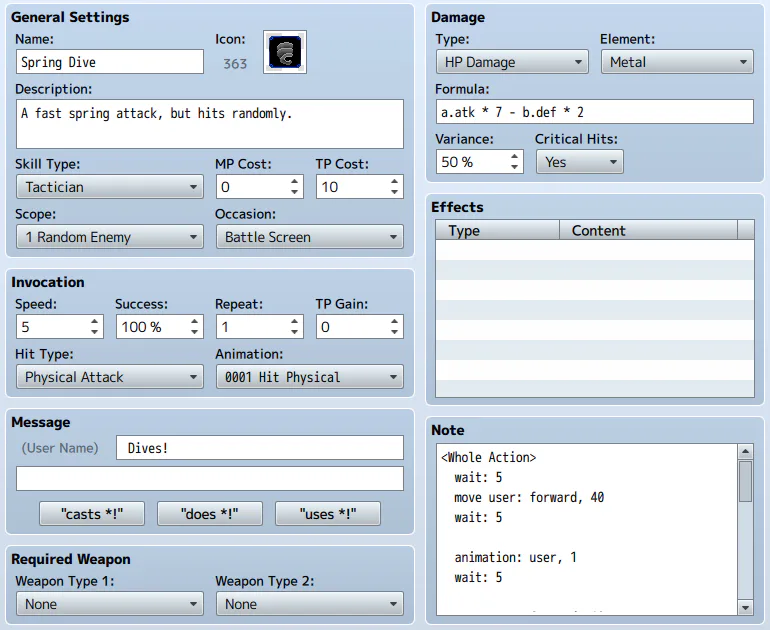Click the "<Whole Action>" line in the Note
This screenshot has width=770, height=630.
coord(489,457)
